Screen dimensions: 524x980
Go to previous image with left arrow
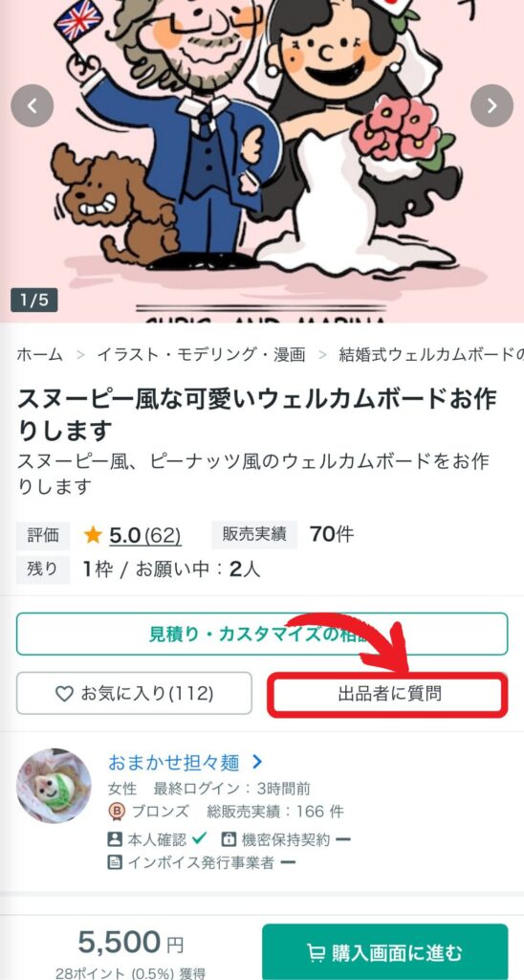point(32,105)
